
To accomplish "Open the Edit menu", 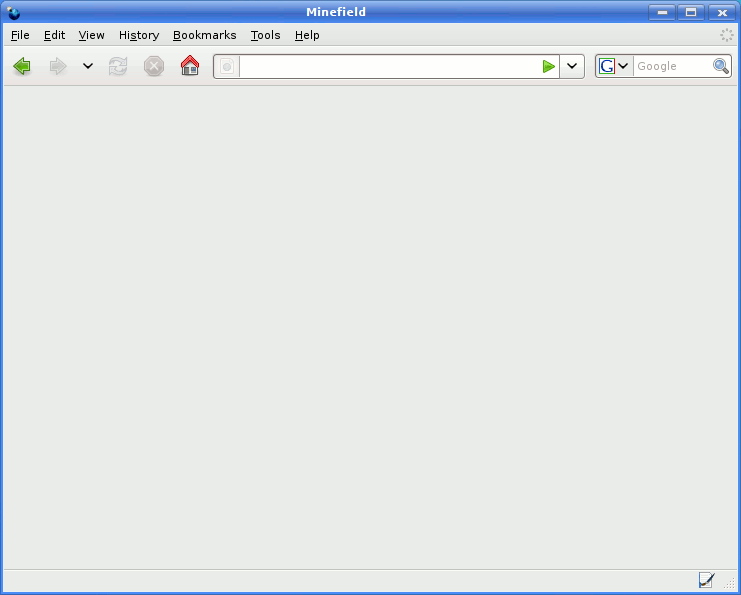I will (x=54, y=35).
